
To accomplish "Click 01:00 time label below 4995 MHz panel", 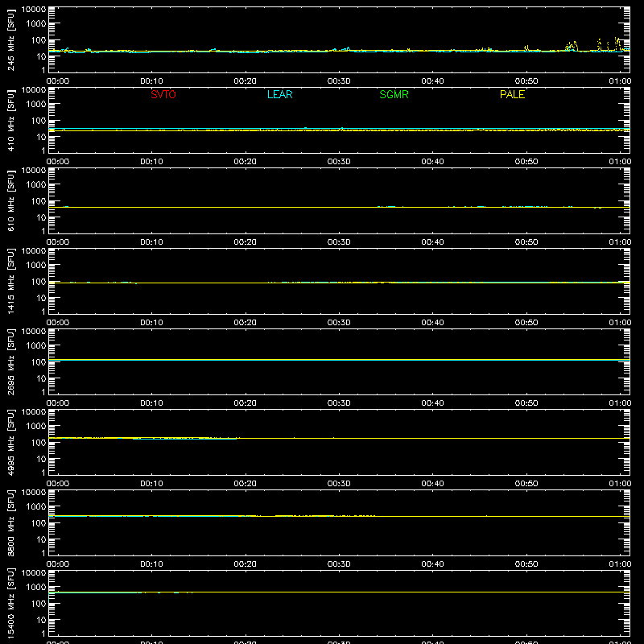I will click(620, 484).
